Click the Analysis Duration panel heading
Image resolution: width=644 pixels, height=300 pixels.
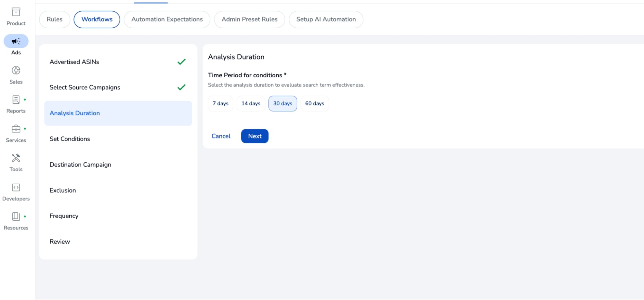(236, 57)
